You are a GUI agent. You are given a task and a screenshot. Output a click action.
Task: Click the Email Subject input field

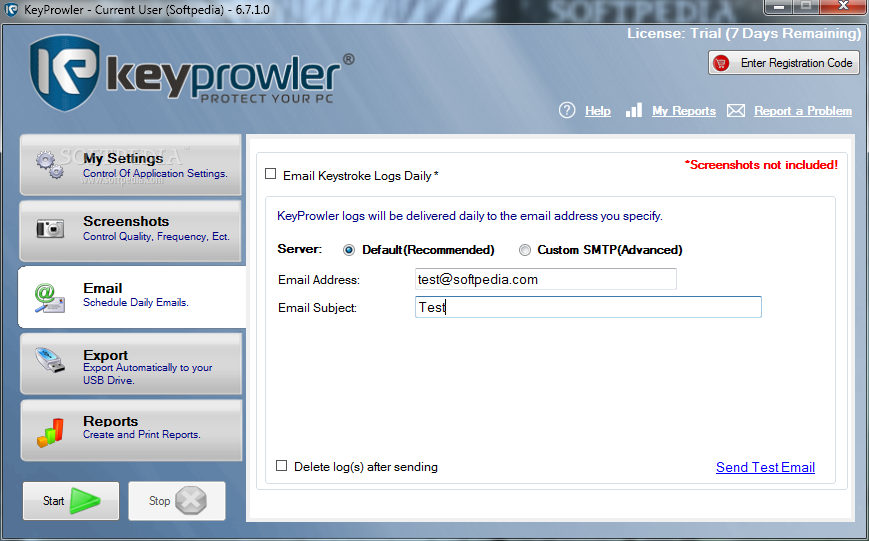coord(588,307)
